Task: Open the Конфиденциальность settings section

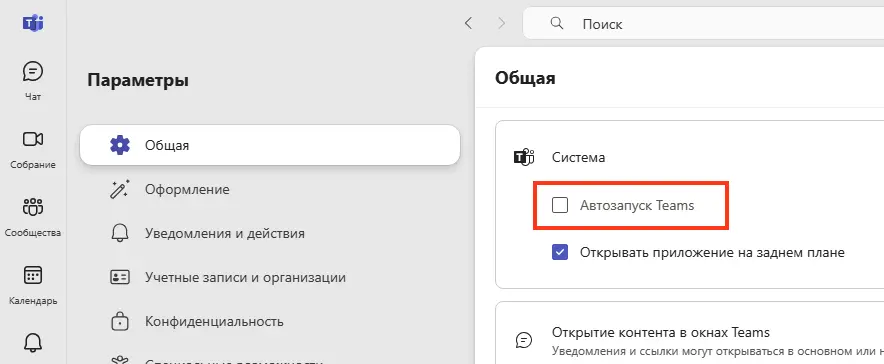Action: (270, 322)
